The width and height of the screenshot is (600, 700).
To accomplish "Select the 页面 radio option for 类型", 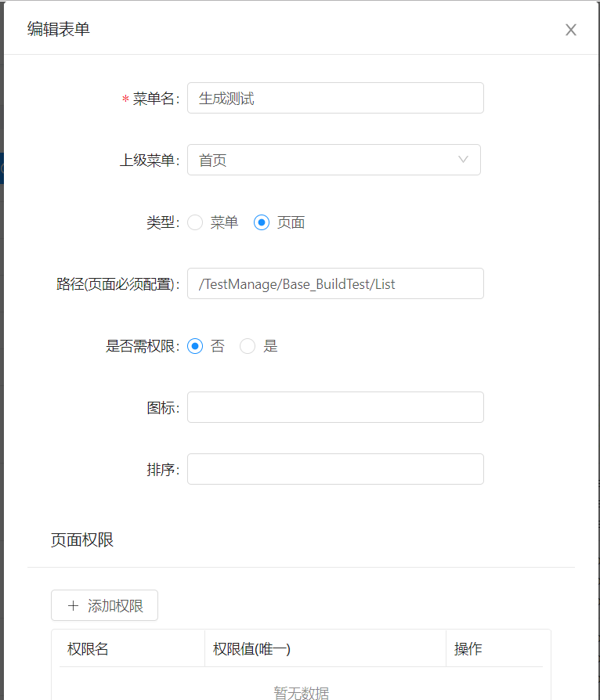I will coord(262,222).
